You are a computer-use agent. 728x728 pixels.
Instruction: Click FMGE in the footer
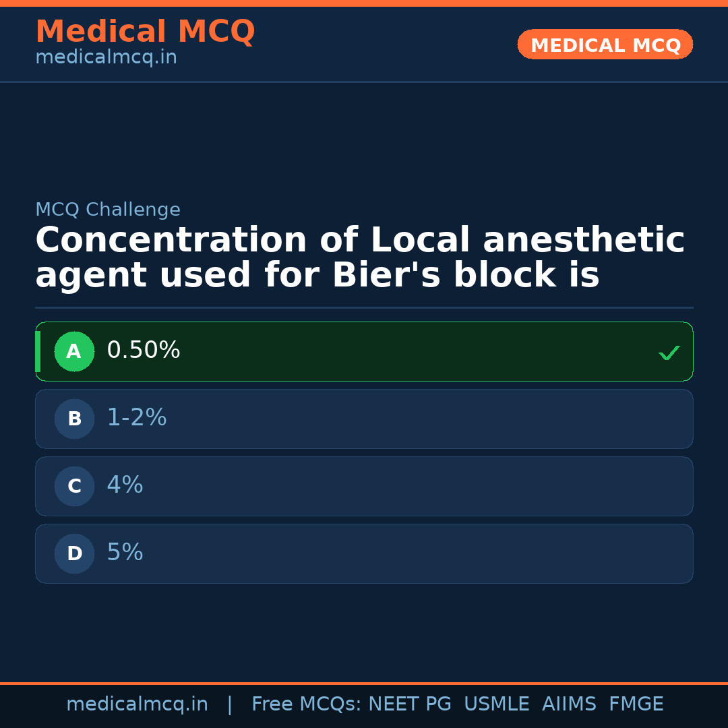(636, 704)
